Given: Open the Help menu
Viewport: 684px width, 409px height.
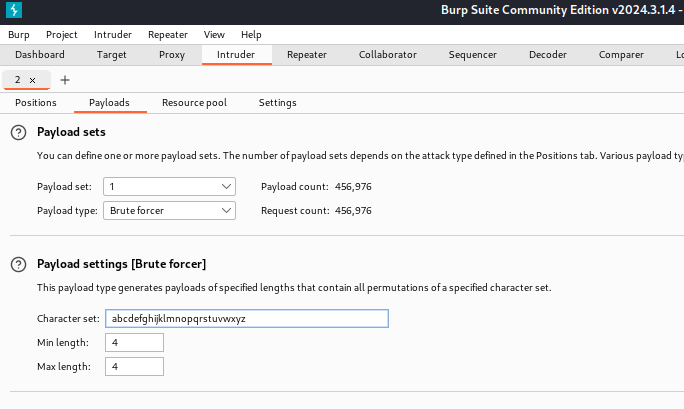Looking at the screenshot, I should click(x=251, y=35).
